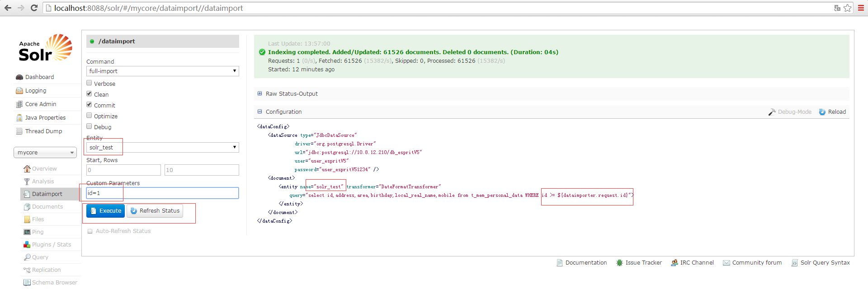Click the translate icon in address bar

point(837,8)
